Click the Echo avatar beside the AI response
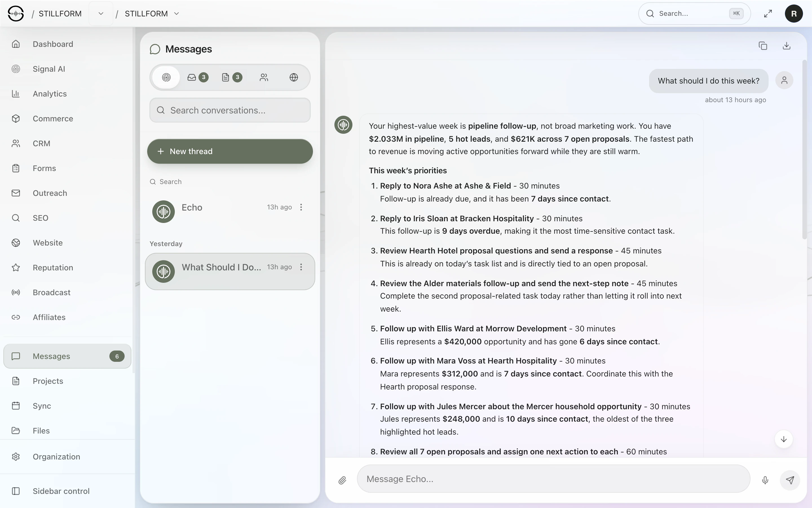 click(343, 125)
